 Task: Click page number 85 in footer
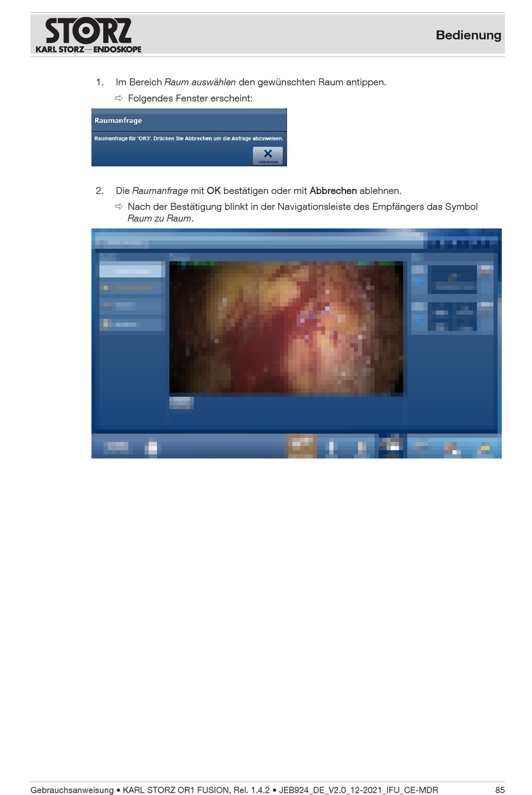[500, 790]
